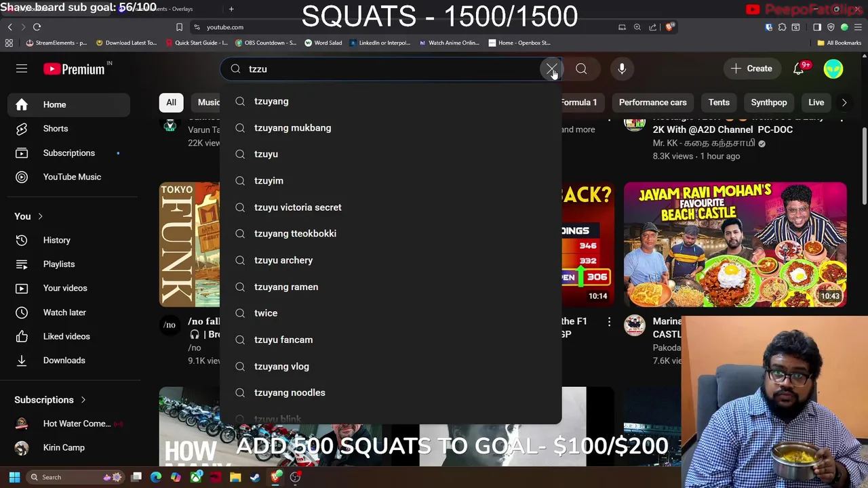
Task: Bookmark this page icon
Action: (x=179, y=27)
